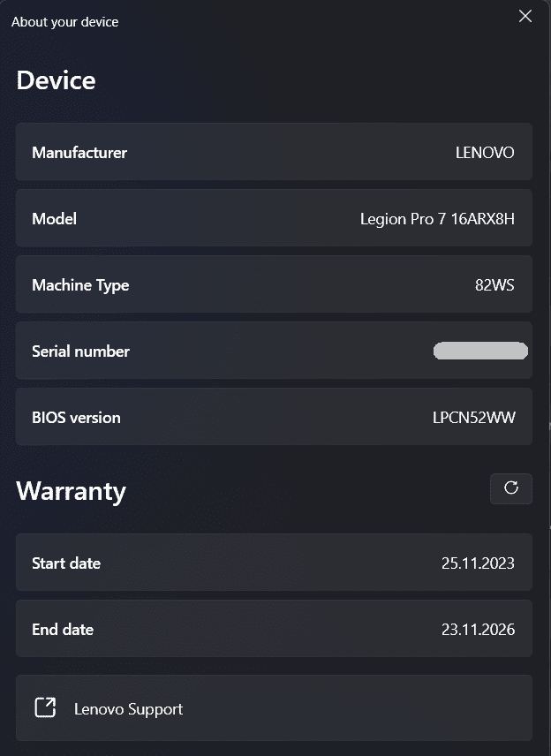The height and width of the screenshot is (756, 551).
Task: Click the End date label
Action: tap(63, 630)
